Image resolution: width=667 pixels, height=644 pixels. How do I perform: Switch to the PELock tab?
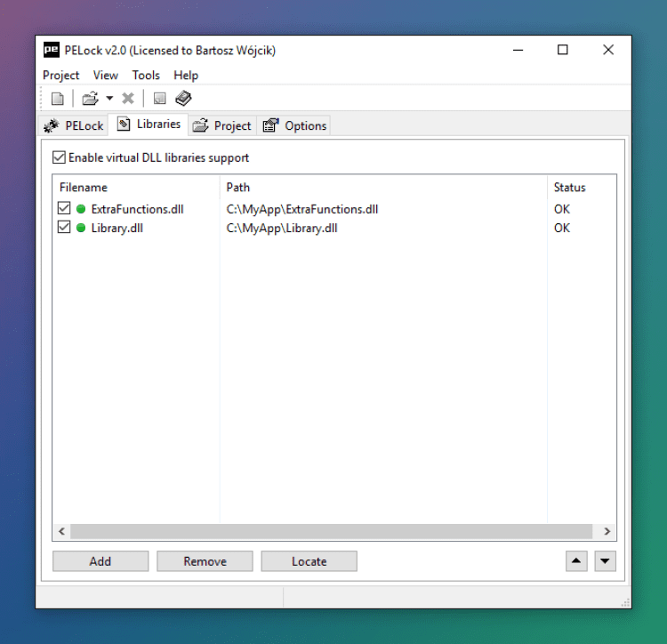coord(74,126)
